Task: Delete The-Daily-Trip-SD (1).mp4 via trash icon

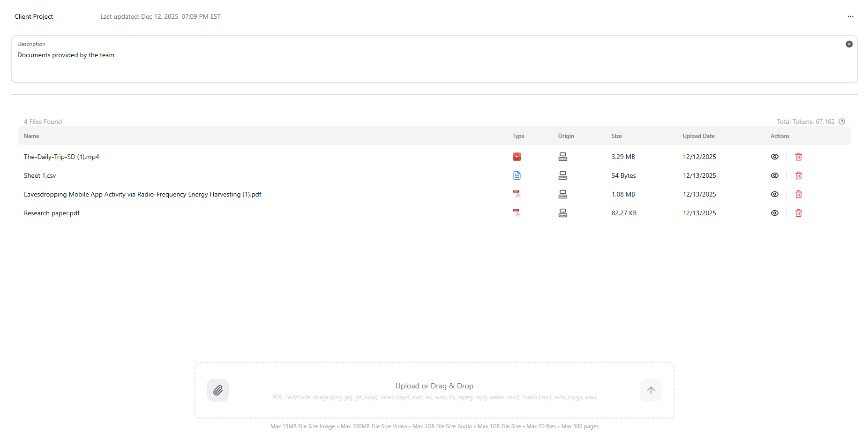Action: (799, 157)
